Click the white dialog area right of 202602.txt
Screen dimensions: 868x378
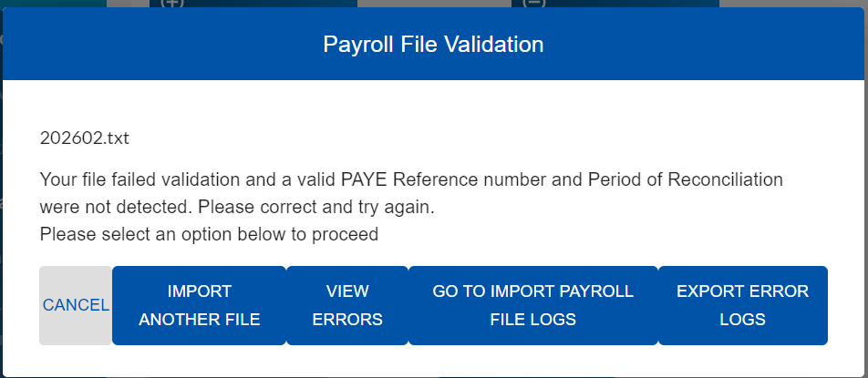click(456, 139)
